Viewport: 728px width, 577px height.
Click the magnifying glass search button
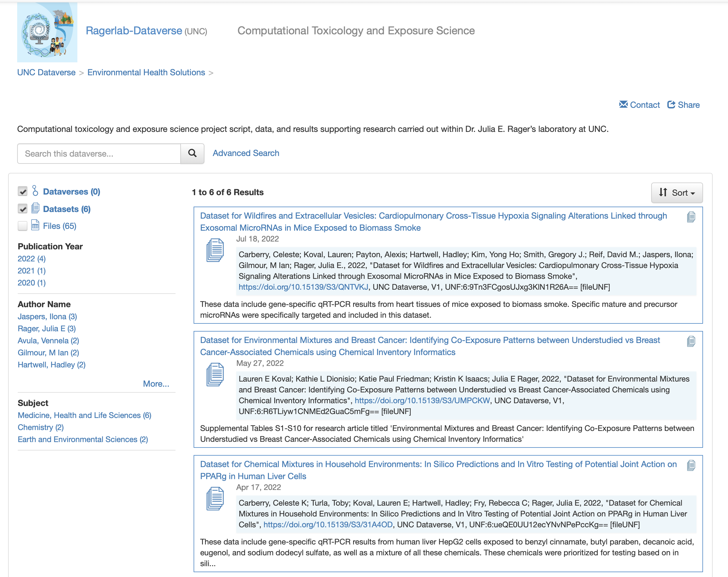pos(192,153)
